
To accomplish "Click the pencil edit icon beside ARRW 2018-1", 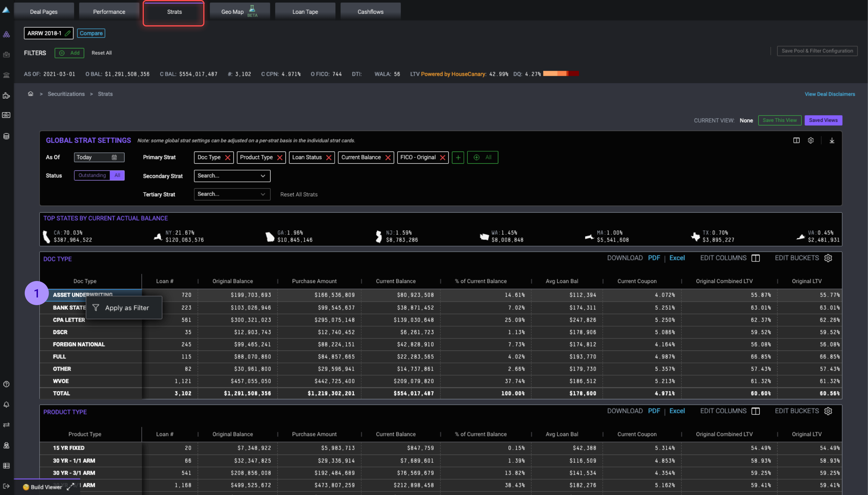I will 68,33.
